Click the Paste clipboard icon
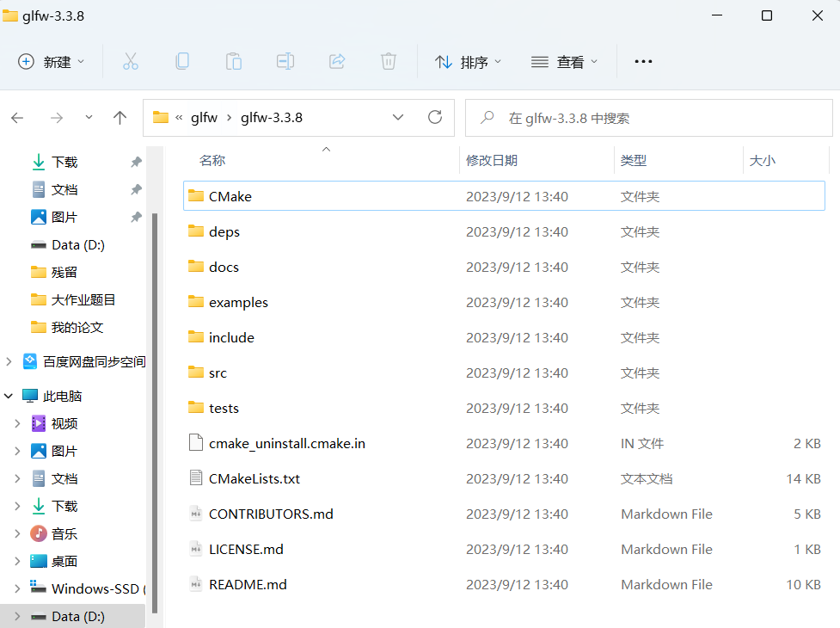Screen dimensions: 840x628 234,62
